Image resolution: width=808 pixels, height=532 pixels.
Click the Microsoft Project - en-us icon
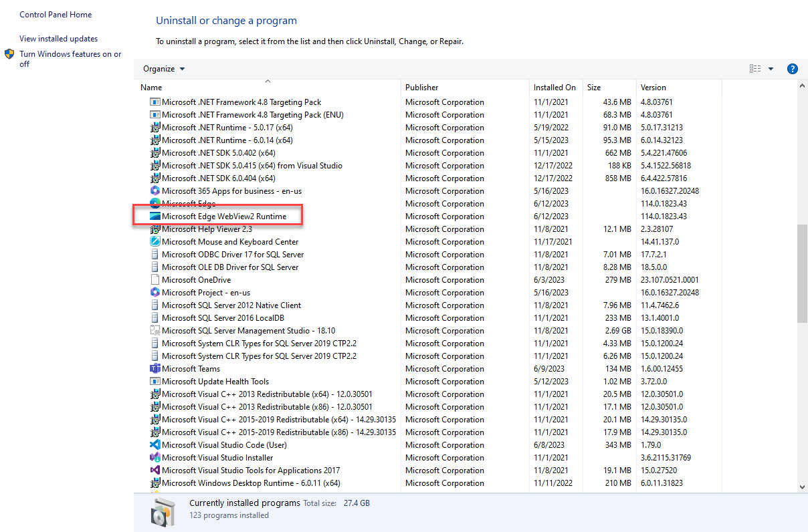155,293
